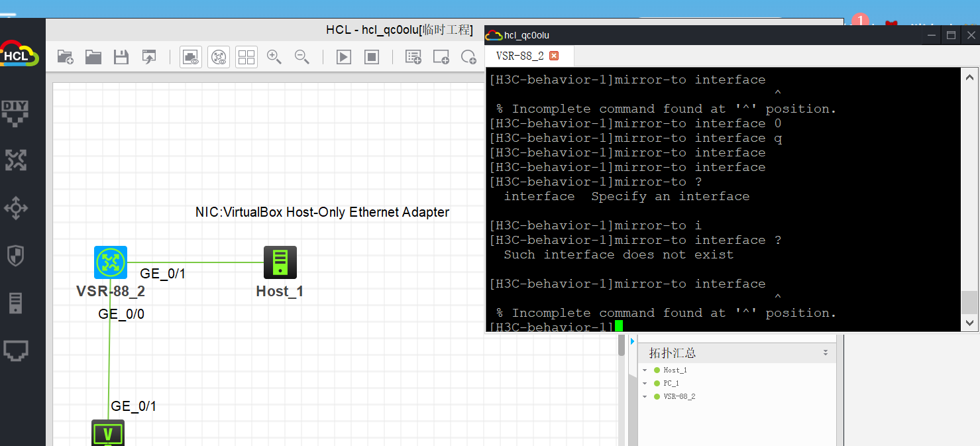Click the canvas vertical scrollbar

pos(622,345)
